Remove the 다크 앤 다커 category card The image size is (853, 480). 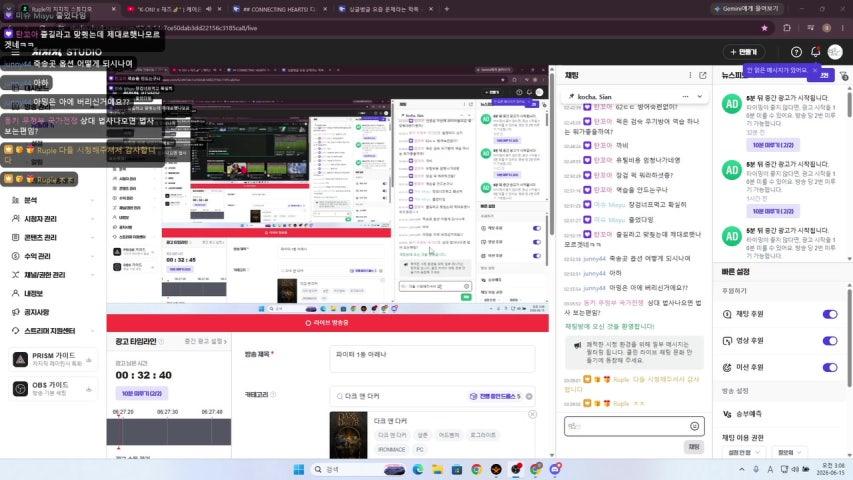coord(533,415)
